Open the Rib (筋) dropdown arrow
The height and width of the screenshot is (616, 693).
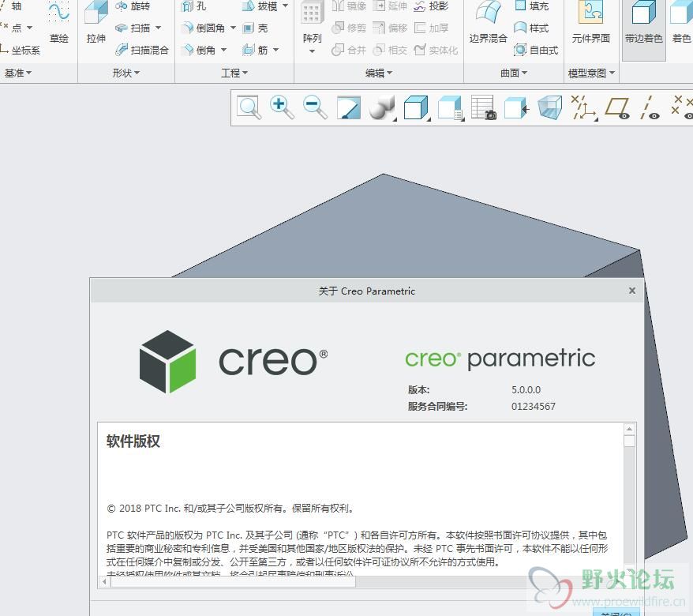click(275, 50)
